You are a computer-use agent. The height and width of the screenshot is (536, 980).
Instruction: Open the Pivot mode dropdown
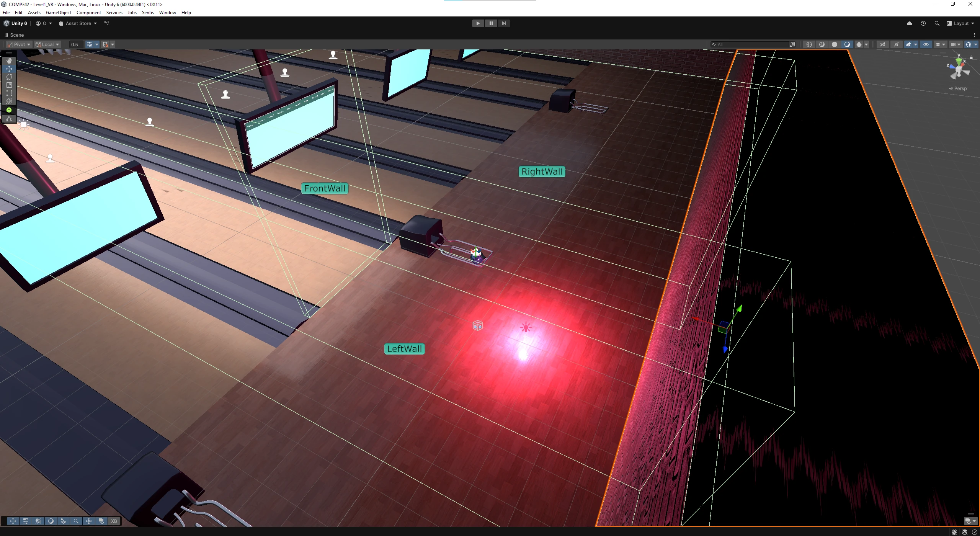point(19,44)
